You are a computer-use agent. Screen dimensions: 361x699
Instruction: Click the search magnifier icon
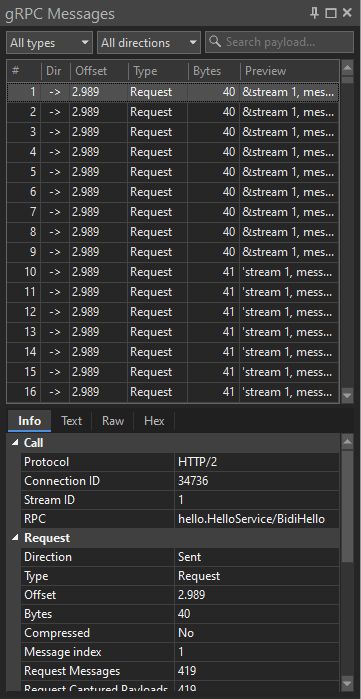[x=215, y=41]
